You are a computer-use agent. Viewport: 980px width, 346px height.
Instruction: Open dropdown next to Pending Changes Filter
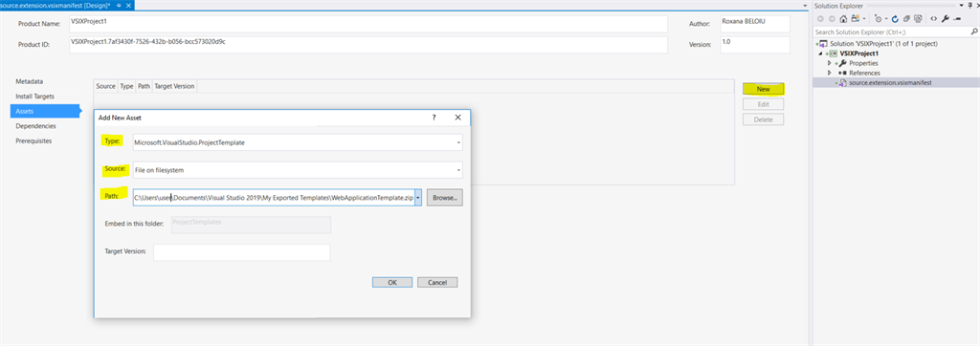click(886, 19)
